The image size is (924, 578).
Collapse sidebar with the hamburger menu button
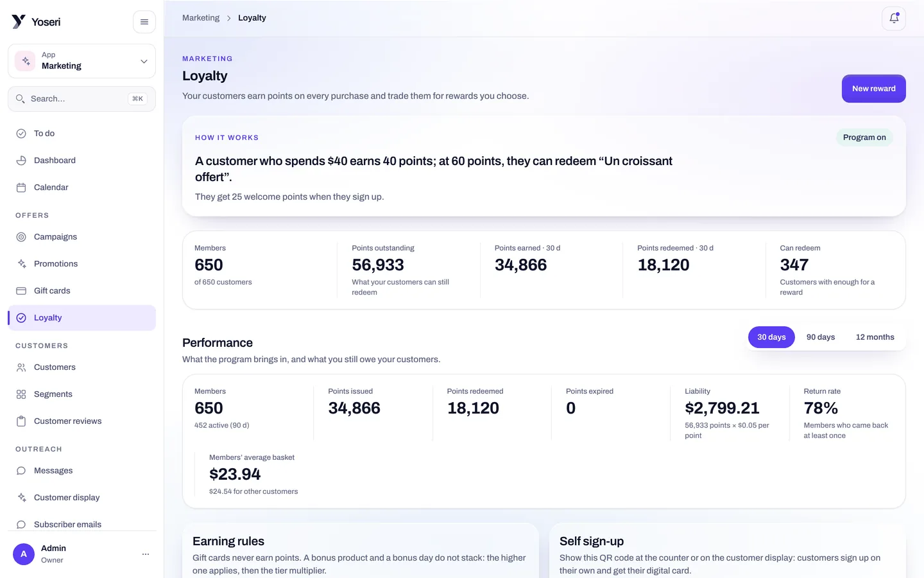pos(144,22)
